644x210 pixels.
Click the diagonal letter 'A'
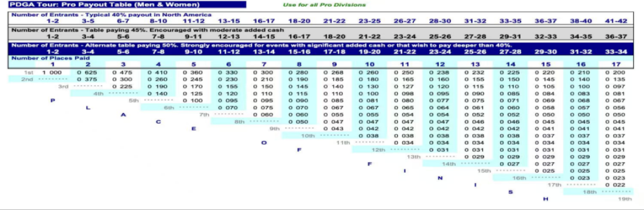[x=123, y=114]
